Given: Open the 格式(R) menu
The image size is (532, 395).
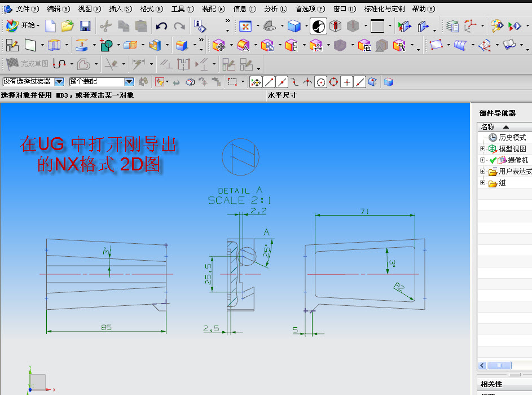Looking at the screenshot, I should click(152, 9).
